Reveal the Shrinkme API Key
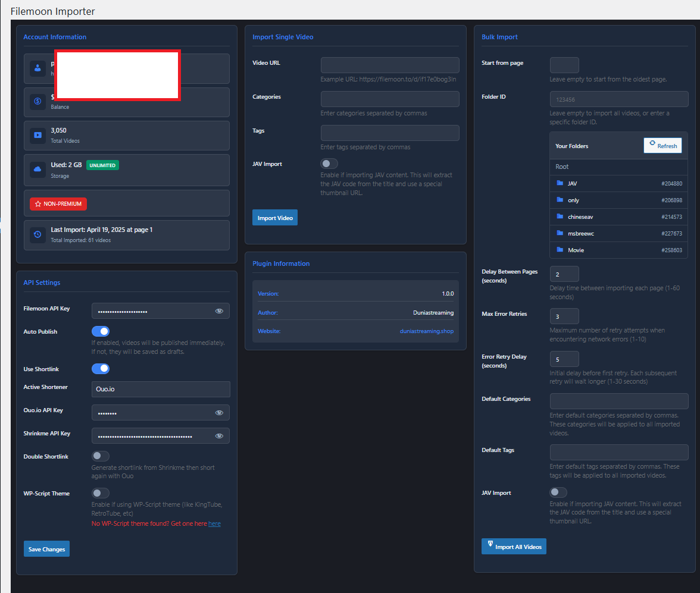 point(219,435)
